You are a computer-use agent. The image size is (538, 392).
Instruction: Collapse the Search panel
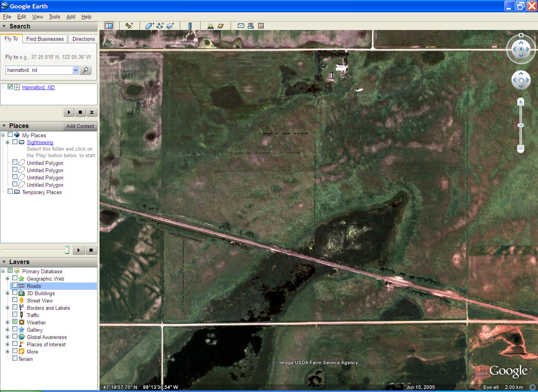click(4, 26)
